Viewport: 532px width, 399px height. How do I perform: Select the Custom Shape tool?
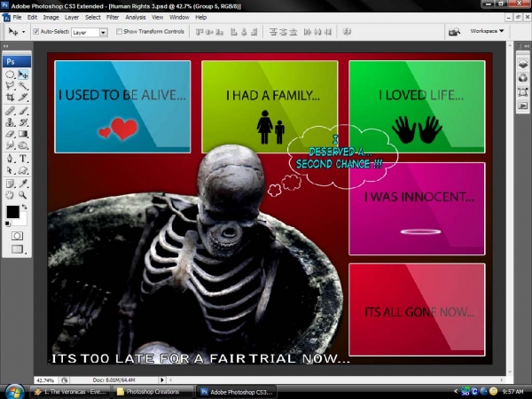click(x=23, y=170)
